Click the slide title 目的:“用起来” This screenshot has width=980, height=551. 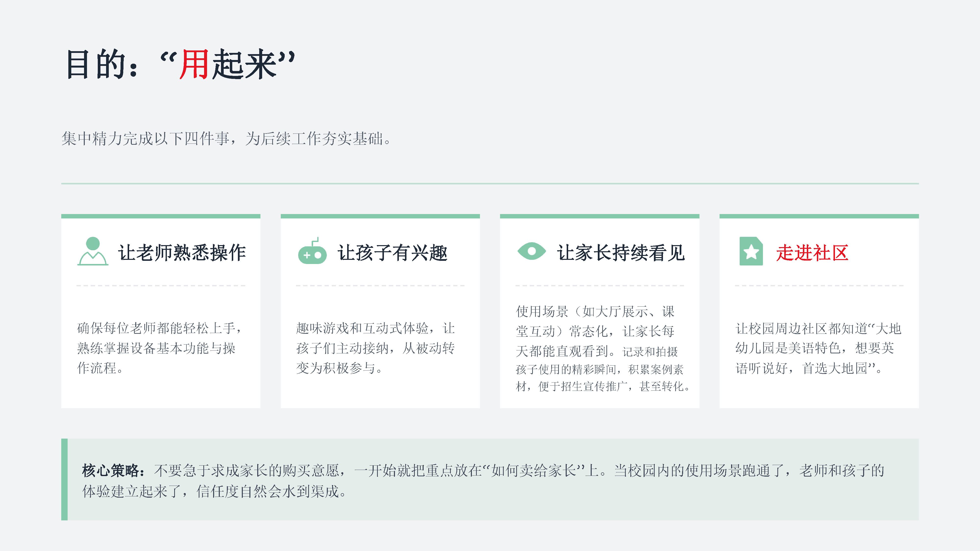(180, 64)
